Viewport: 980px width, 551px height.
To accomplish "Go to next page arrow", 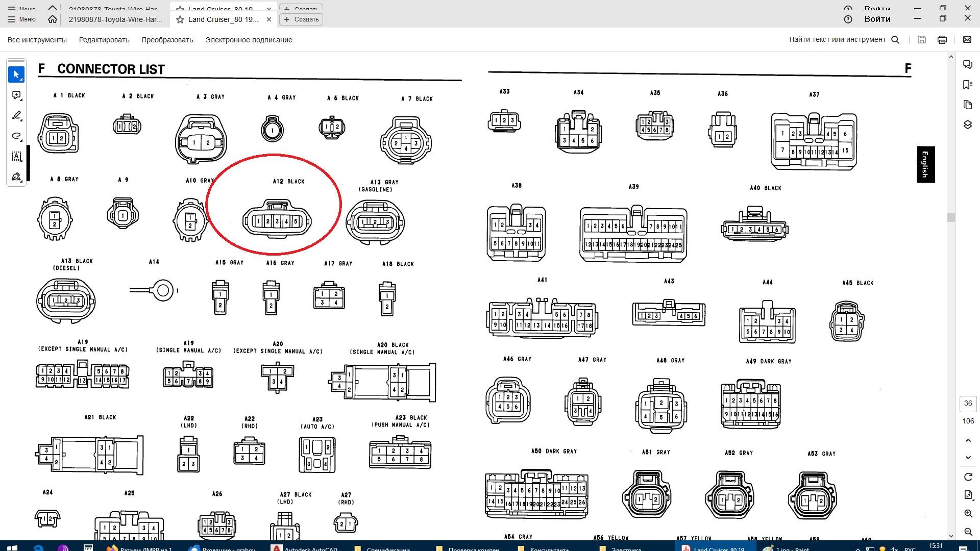I will pos(968,457).
